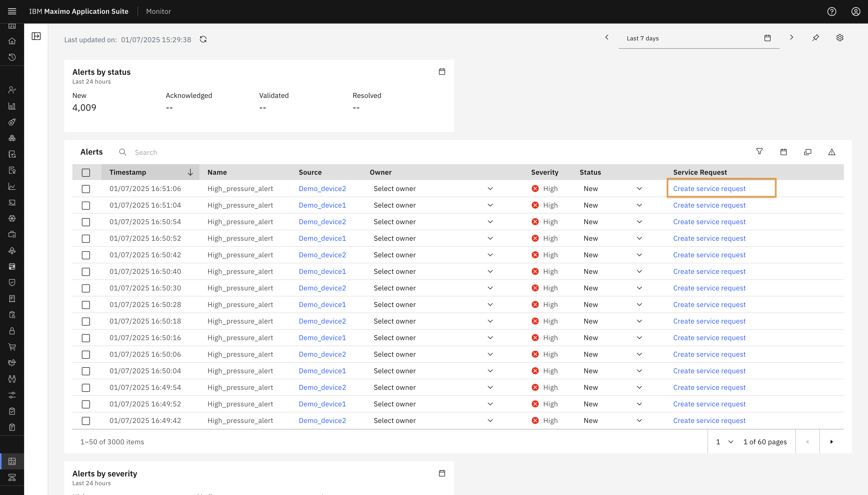Open the hamburger navigation menu
This screenshot has width=868, height=495.
pos(12,12)
